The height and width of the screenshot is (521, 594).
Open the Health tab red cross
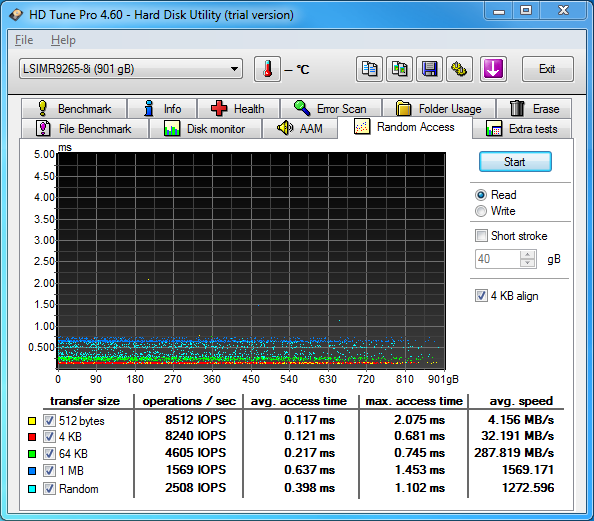(238, 109)
